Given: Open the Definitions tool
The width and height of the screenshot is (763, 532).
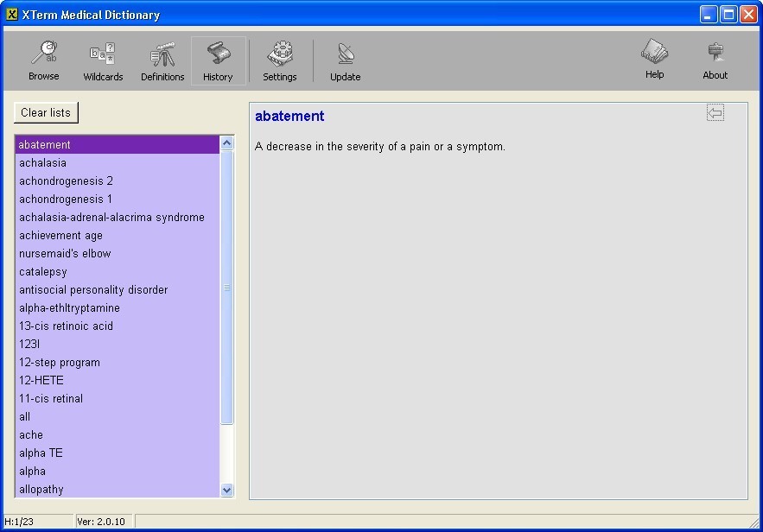Looking at the screenshot, I should (162, 59).
